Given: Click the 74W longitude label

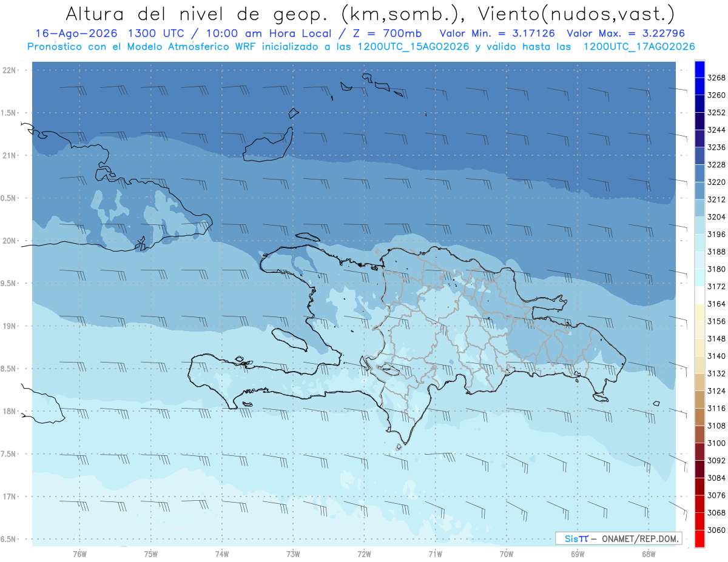Looking at the screenshot, I should click(222, 554).
